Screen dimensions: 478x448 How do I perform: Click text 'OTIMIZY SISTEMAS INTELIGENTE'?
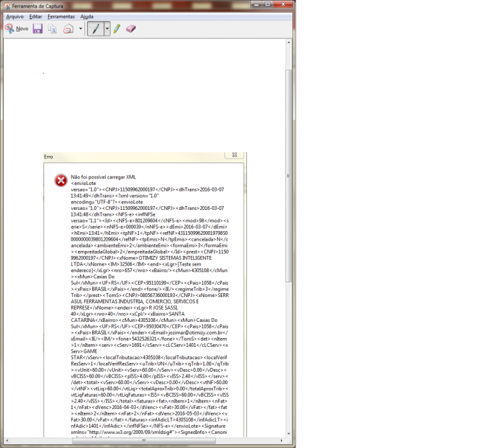click(175, 258)
